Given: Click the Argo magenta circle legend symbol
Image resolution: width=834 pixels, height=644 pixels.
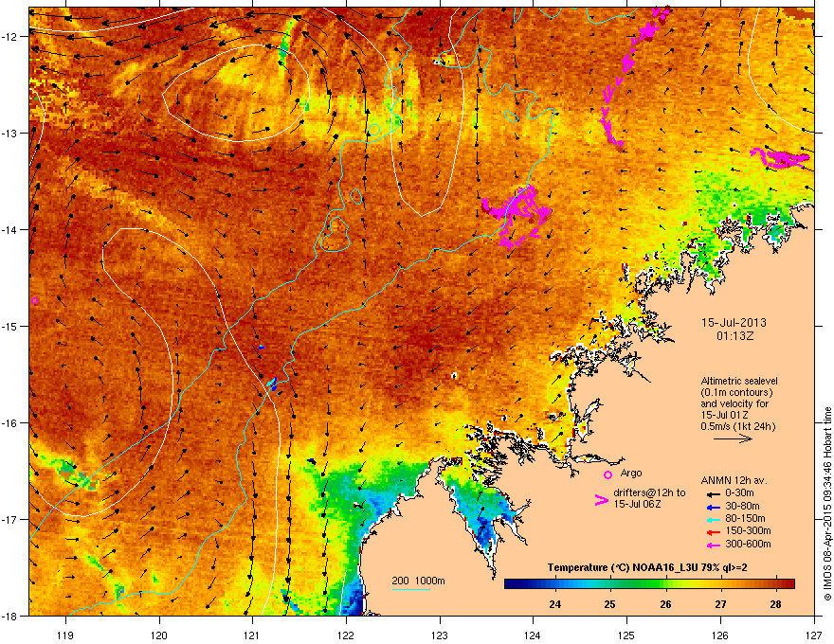Looking at the screenshot, I should coord(607,474).
